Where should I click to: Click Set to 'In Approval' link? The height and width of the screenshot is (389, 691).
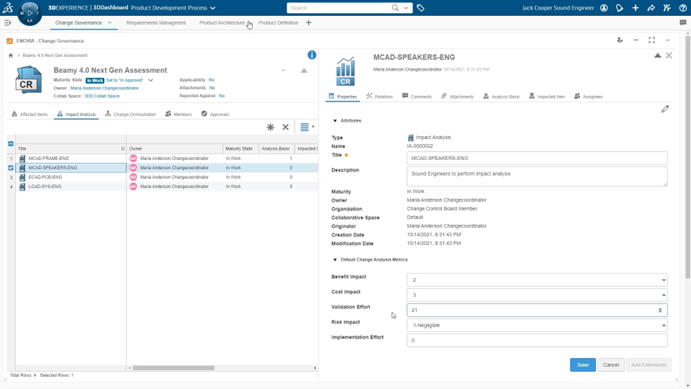point(125,80)
